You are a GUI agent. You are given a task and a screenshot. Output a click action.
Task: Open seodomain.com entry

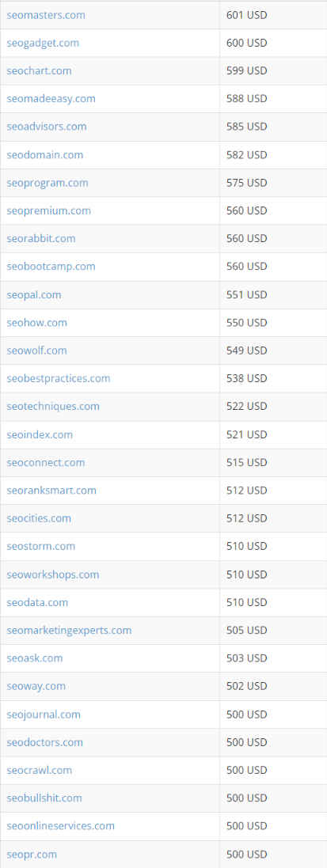point(45,154)
